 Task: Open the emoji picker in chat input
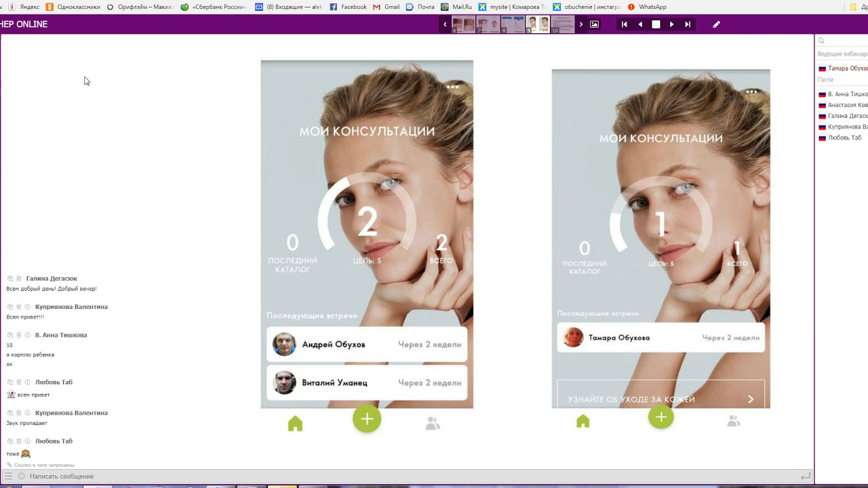point(21,476)
